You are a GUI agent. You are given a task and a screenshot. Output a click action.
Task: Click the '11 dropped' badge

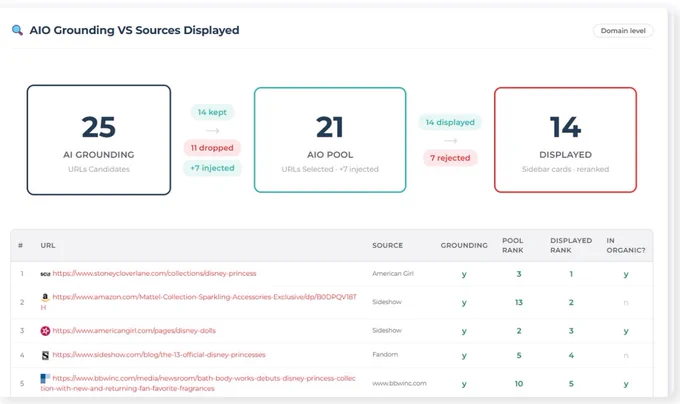click(212, 148)
